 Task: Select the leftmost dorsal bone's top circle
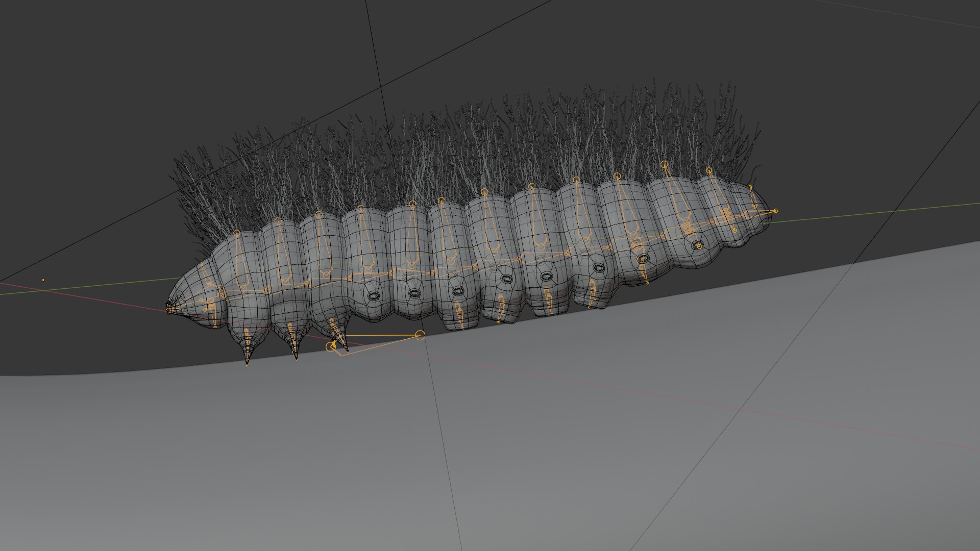236,233
